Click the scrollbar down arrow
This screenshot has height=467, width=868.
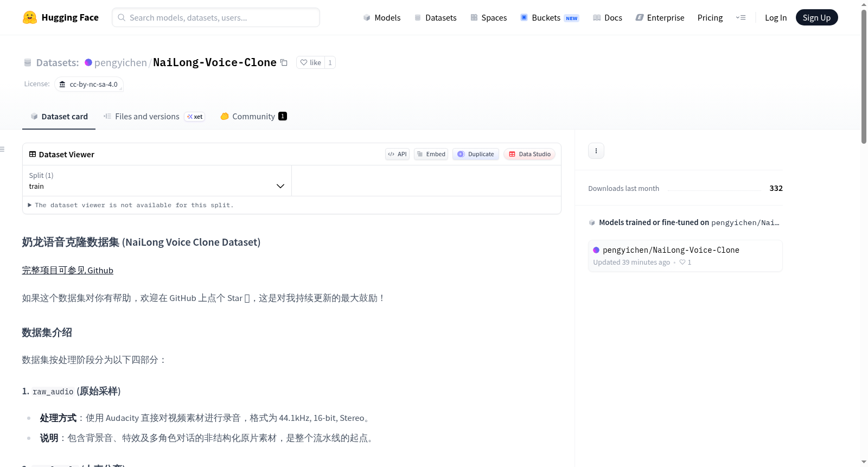click(x=864, y=462)
